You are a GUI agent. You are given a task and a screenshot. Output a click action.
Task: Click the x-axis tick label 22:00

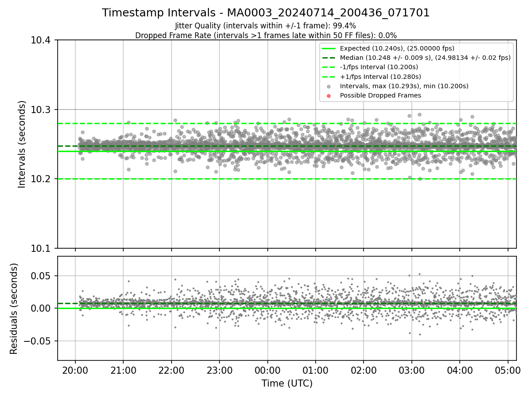[171, 370]
